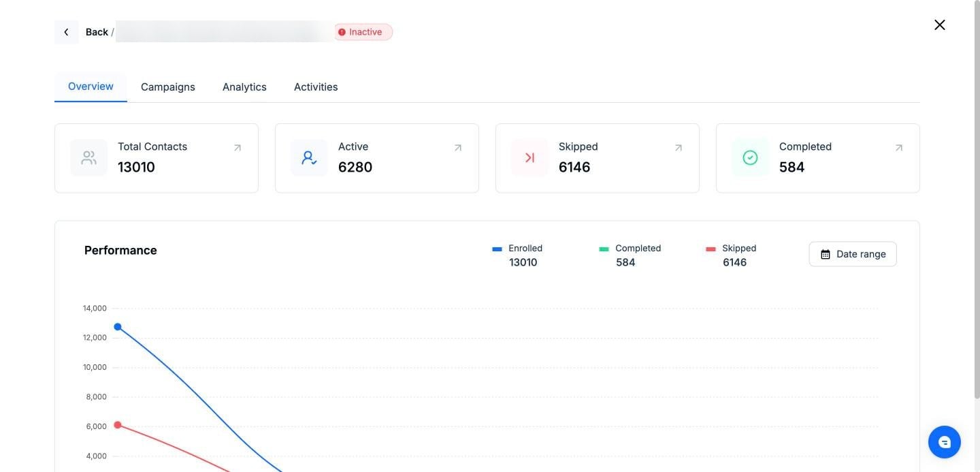Open Total Contacts details arrow

238,148
